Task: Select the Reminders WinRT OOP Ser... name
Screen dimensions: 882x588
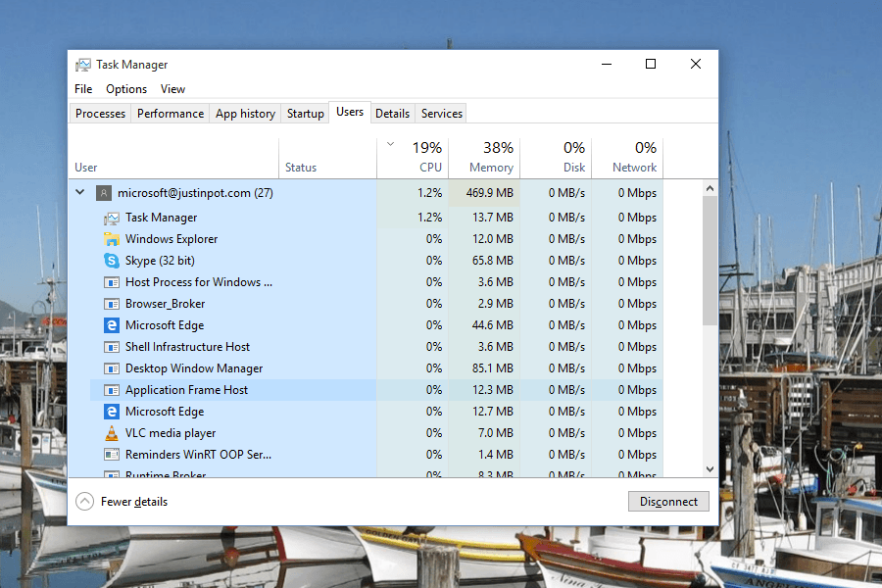Action: pos(198,455)
